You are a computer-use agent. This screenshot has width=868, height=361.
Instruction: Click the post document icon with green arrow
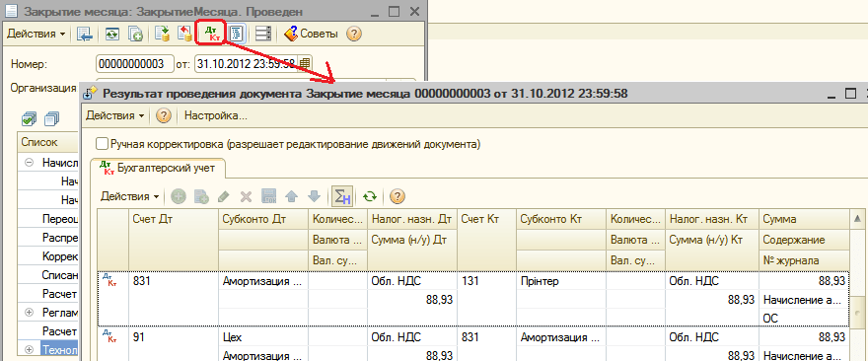162,34
